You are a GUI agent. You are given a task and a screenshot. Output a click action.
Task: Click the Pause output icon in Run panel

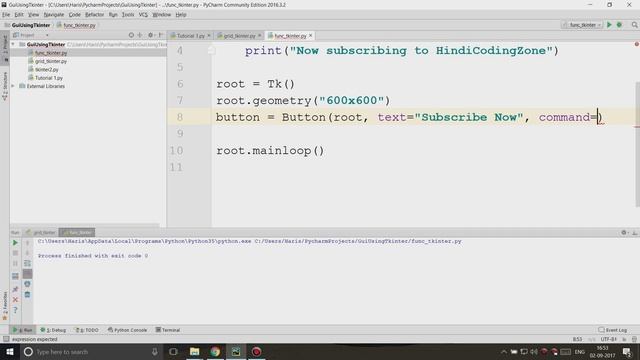tap(15, 264)
